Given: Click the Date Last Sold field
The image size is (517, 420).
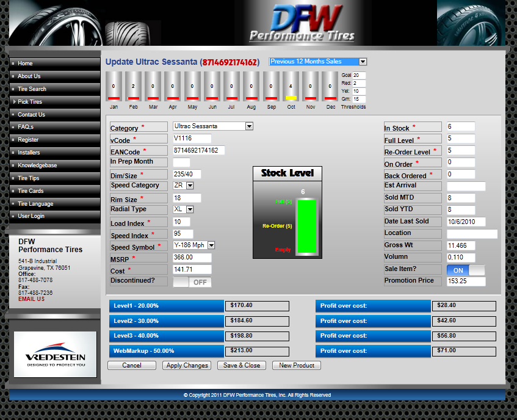Looking at the screenshot, I should pos(466,222).
